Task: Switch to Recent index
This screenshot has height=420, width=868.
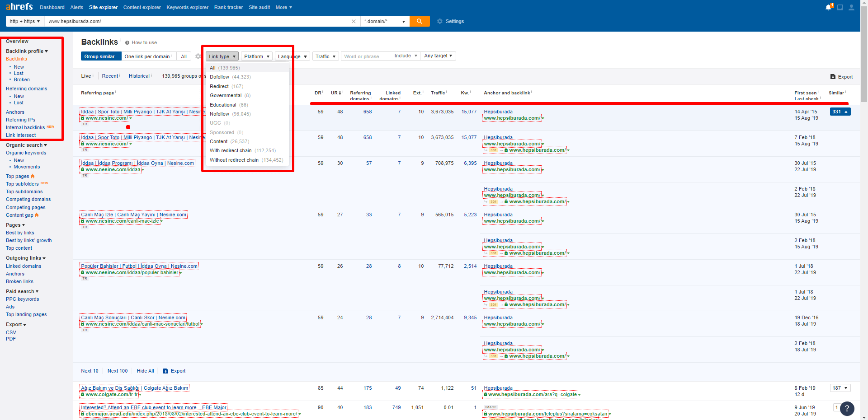Action: pos(110,76)
